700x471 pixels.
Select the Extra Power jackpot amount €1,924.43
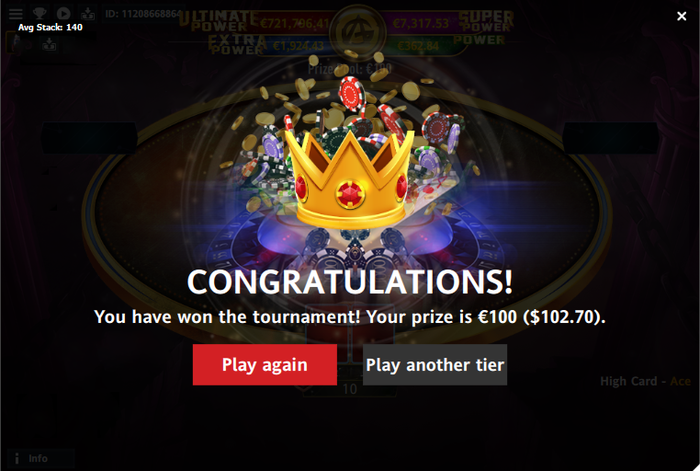[x=298, y=46]
